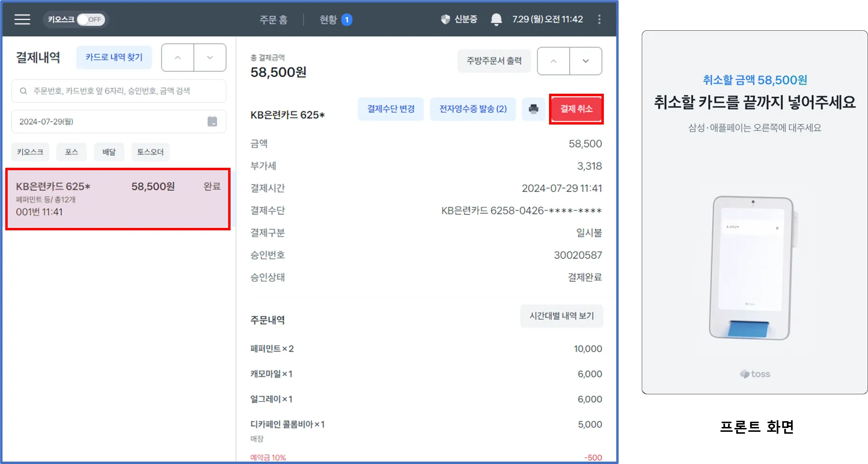This screenshot has height=464, width=868.
Task: Open the three-dot more options menu
Action: click(x=599, y=19)
